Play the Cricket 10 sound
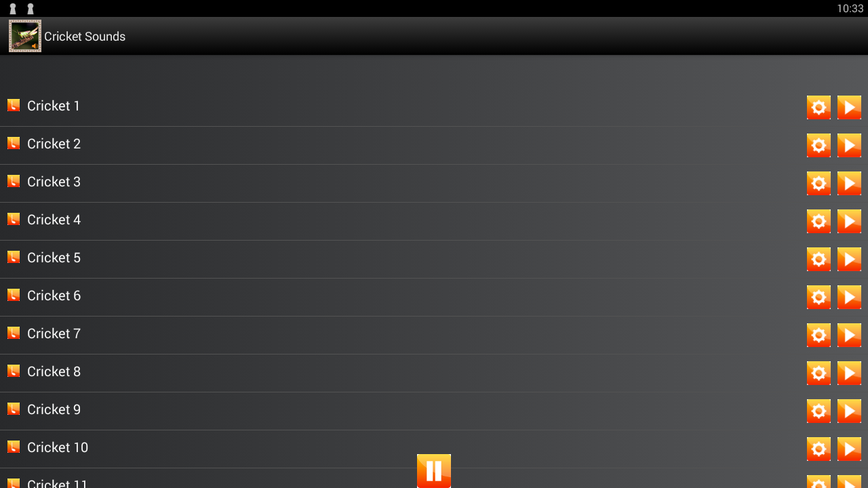The width and height of the screenshot is (868, 488). [x=849, y=449]
